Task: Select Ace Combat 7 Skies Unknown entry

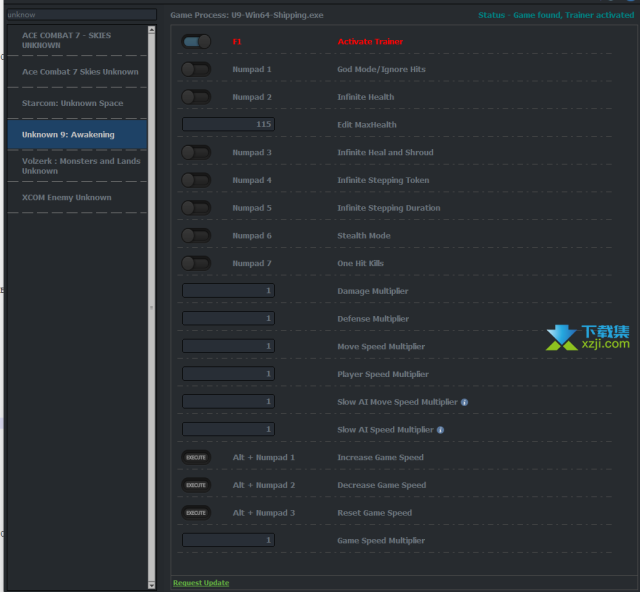Action: click(77, 72)
